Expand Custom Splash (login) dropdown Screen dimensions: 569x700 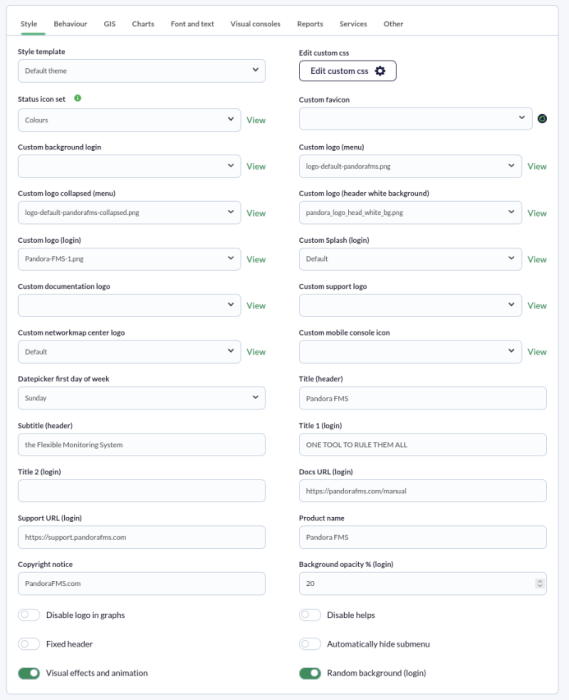pyautogui.click(x=410, y=259)
